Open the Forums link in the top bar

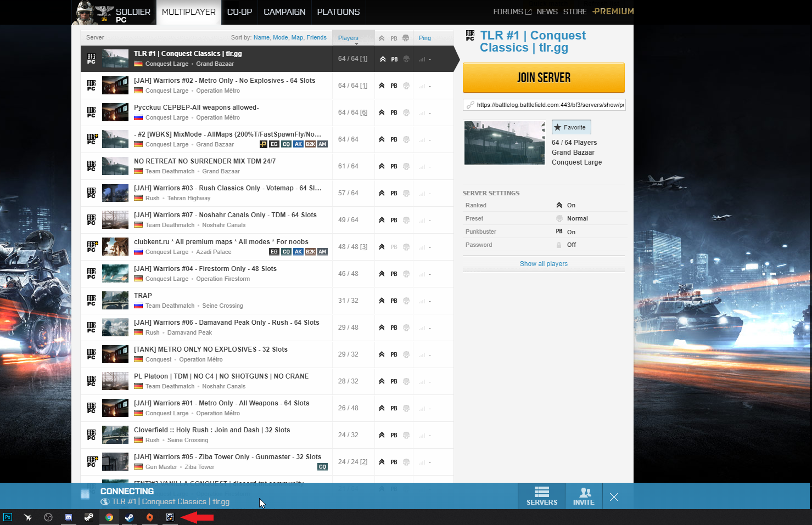click(x=512, y=12)
